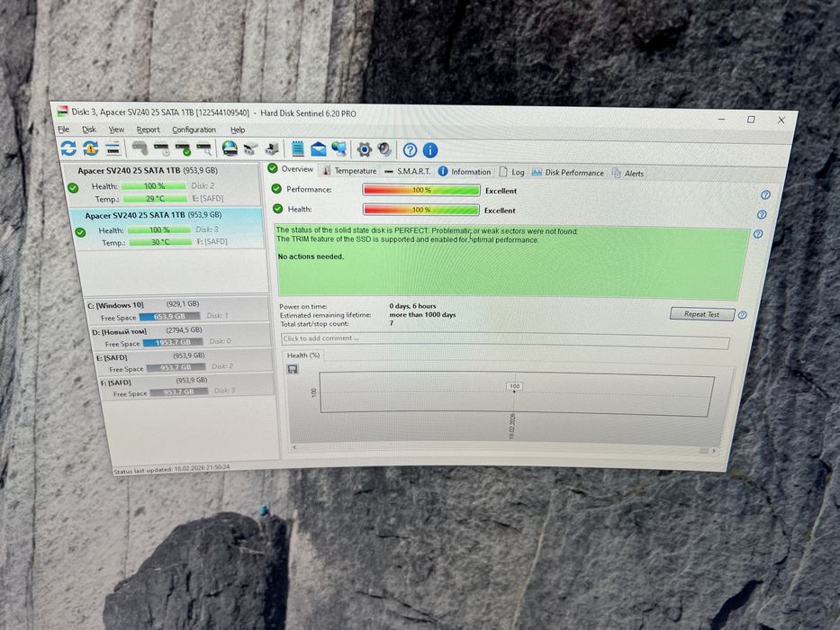This screenshot has width=840, height=630.
Task: Click the disk list icon in toolbar
Action: [113, 148]
